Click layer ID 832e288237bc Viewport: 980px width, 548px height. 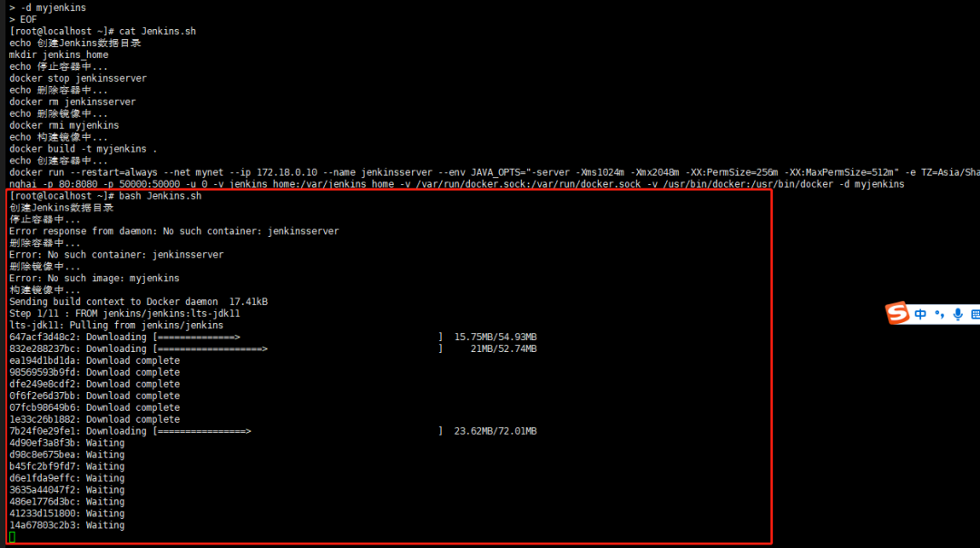pos(42,349)
